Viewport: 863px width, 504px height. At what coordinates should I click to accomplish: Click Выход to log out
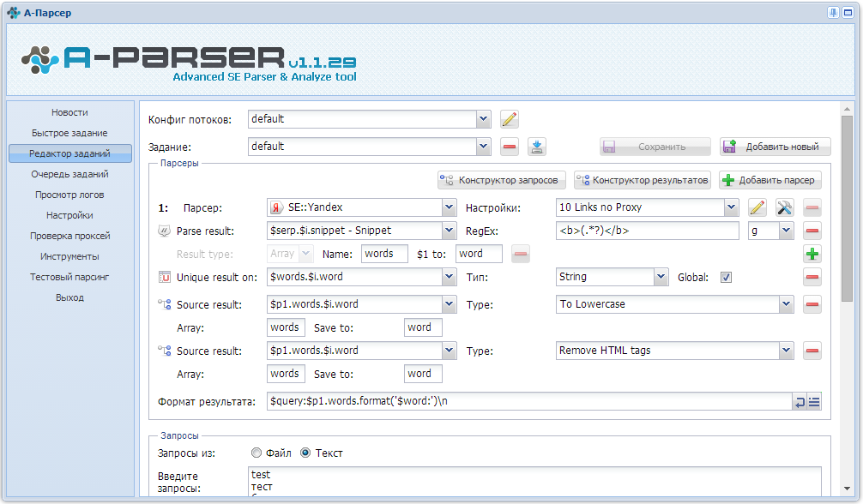69,297
